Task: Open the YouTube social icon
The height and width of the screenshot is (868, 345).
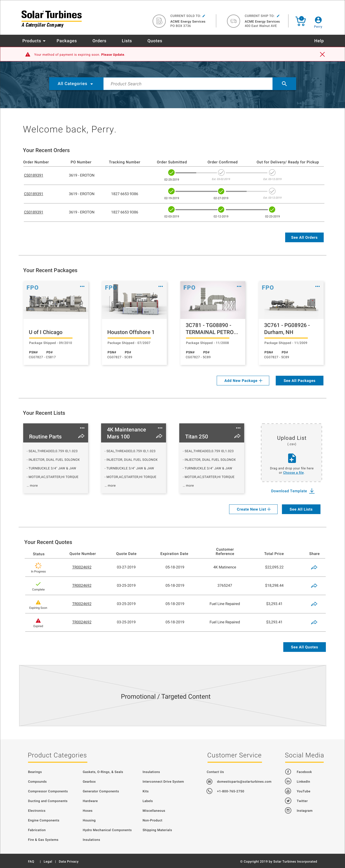Action: tap(288, 791)
